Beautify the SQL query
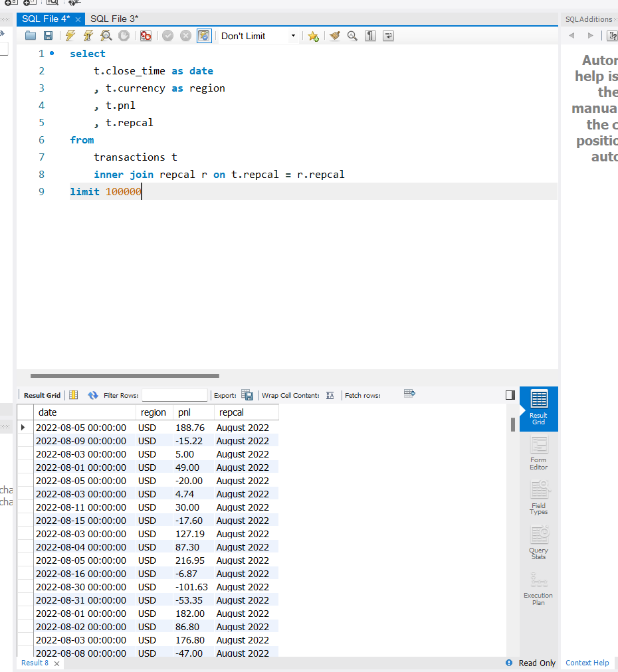Screen dimensions: 618x672 (335, 35)
